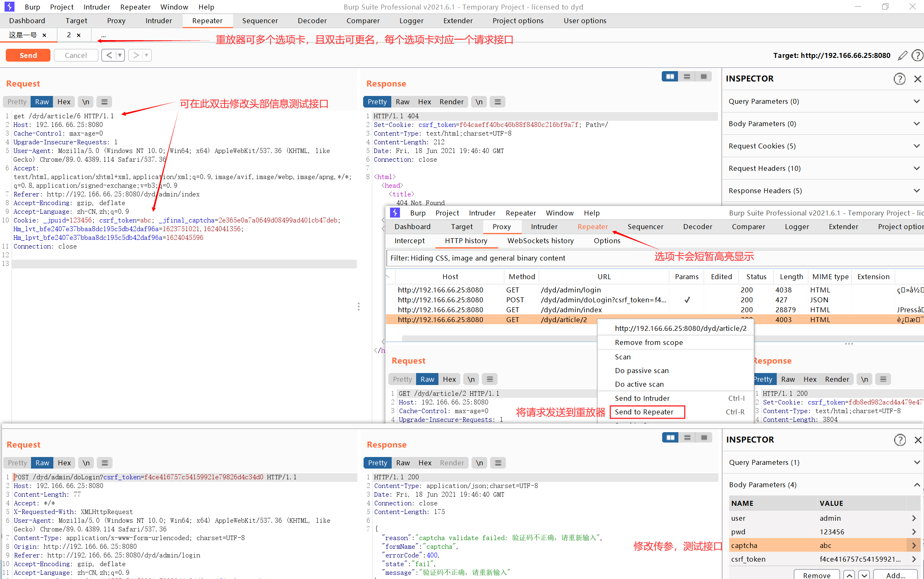Image resolution: width=924 pixels, height=579 pixels.
Task: Expand Query Parameters (1) in lower inspector
Action: (823, 462)
